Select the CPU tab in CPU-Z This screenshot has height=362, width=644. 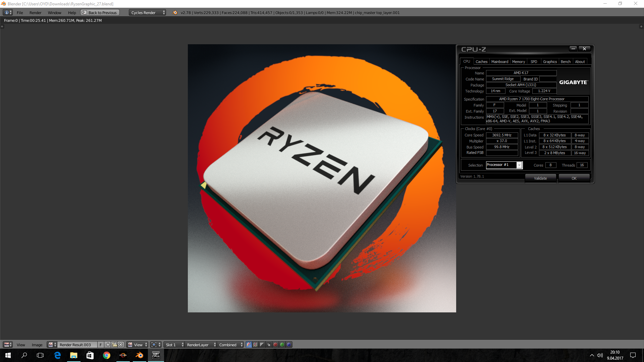[467, 61]
